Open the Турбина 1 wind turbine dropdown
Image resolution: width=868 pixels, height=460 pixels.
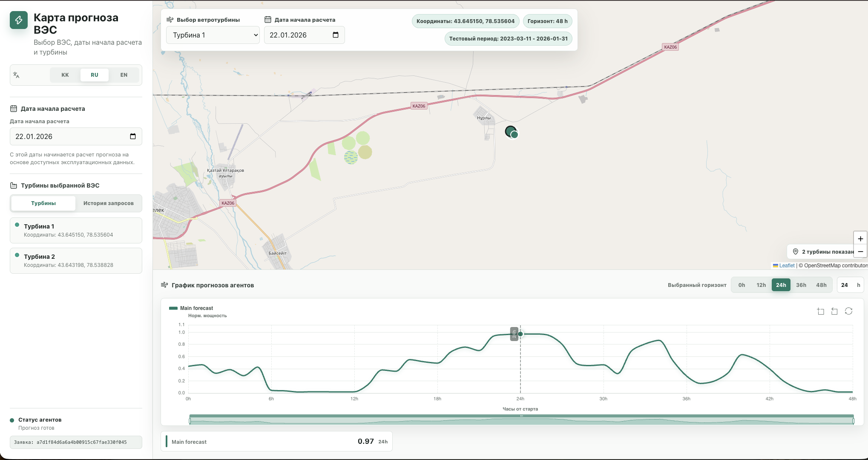(213, 35)
